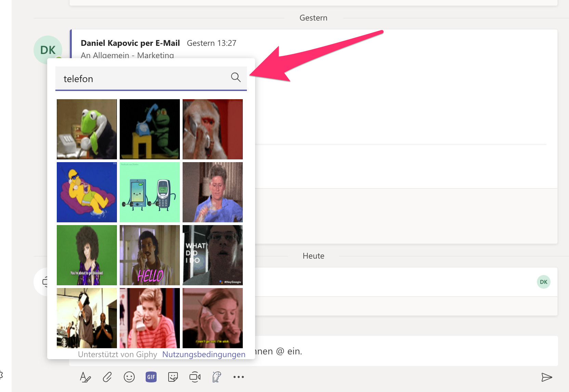Start a Meet now video call icon
The width and height of the screenshot is (569, 392).
pyautogui.click(x=195, y=377)
